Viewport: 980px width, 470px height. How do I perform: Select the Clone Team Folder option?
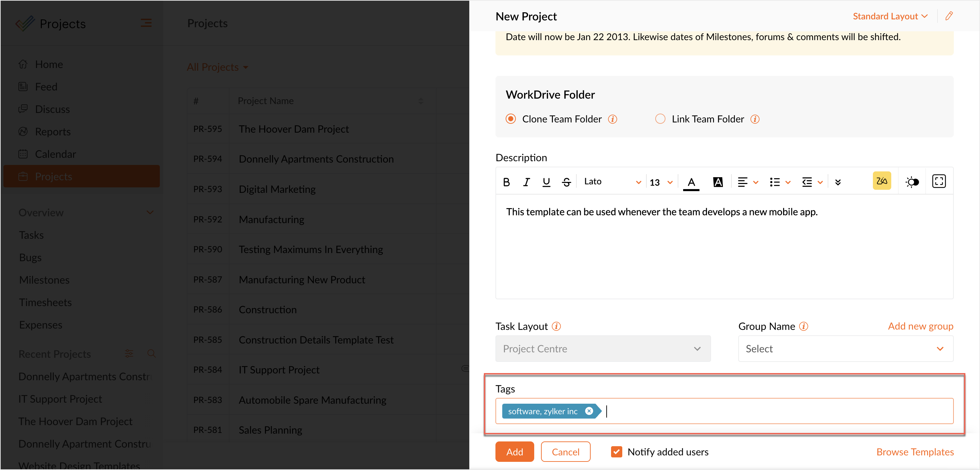tap(510, 119)
